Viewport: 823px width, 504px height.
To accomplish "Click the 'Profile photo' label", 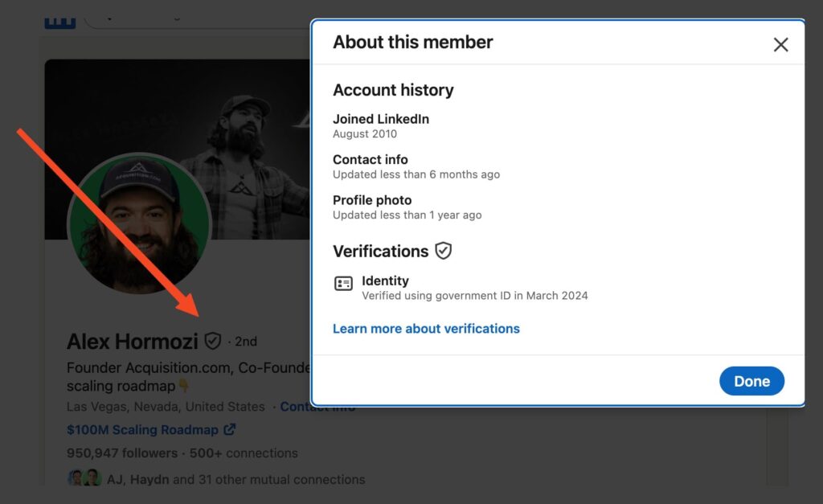I will pyautogui.click(x=372, y=200).
